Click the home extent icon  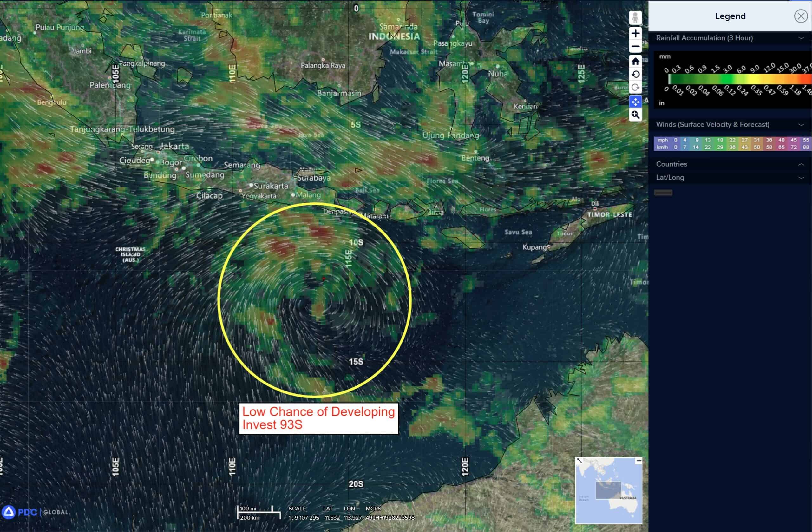tap(635, 62)
